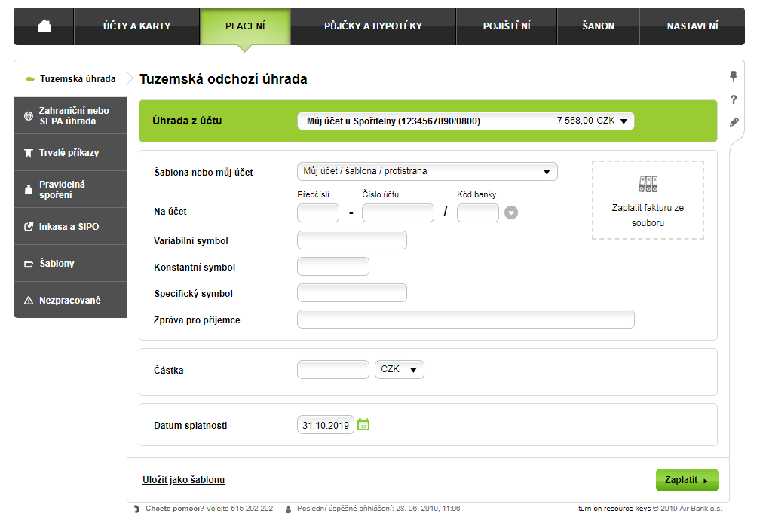
Task: Open the Šablona nebo můj účet dropdown
Action: tap(427, 172)
